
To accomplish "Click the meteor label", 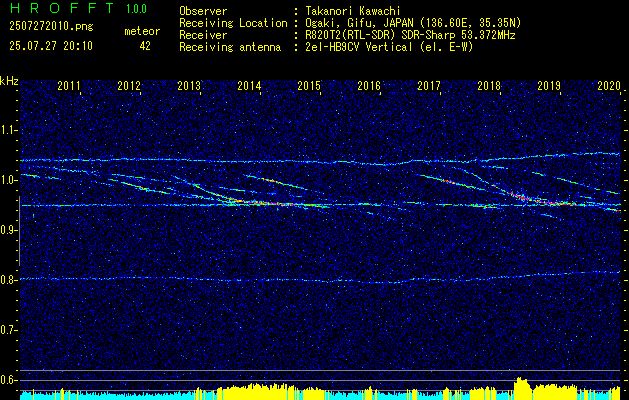I will click(x=142, y=31).
